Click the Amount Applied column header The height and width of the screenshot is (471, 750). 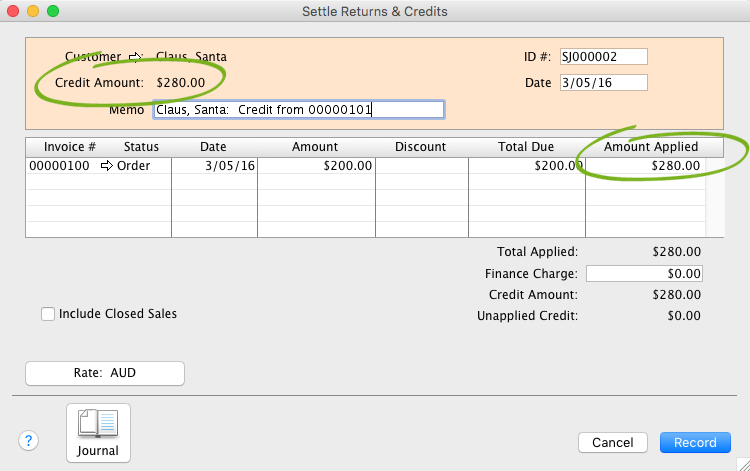click(651, 147)
